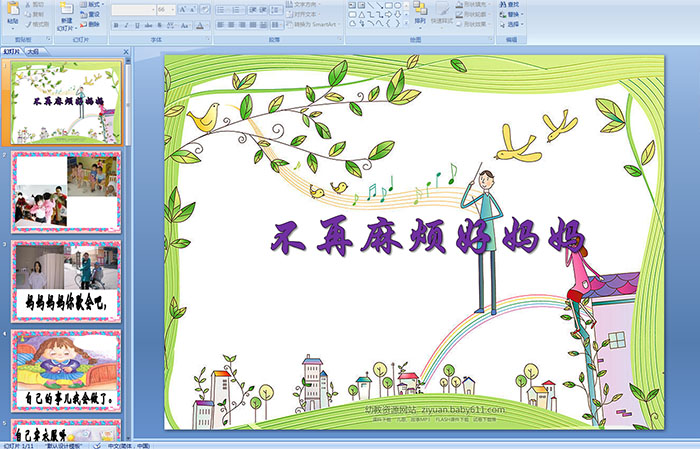Click the Decrease Indent icon
This screenshot has width=700, height=449.
click(253, 9)
